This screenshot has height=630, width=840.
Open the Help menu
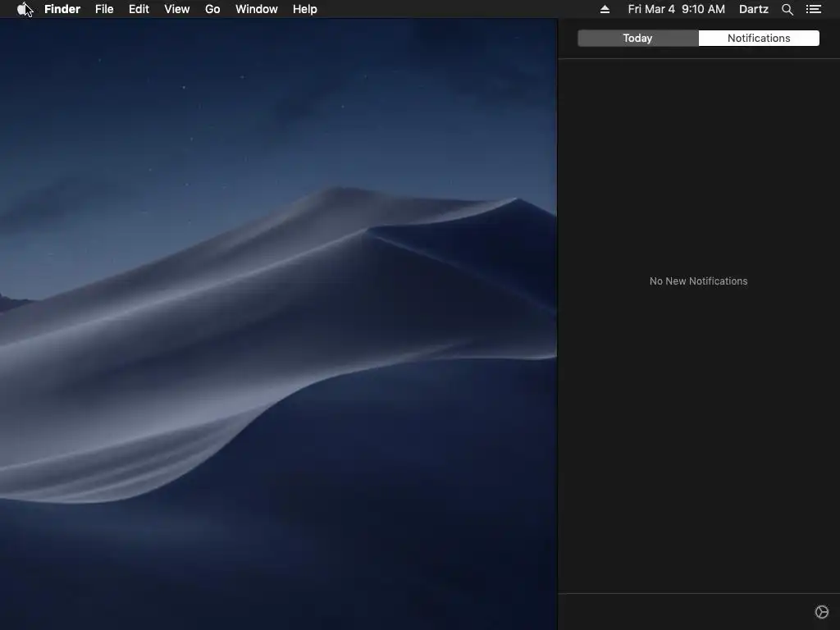pos(305,9)
